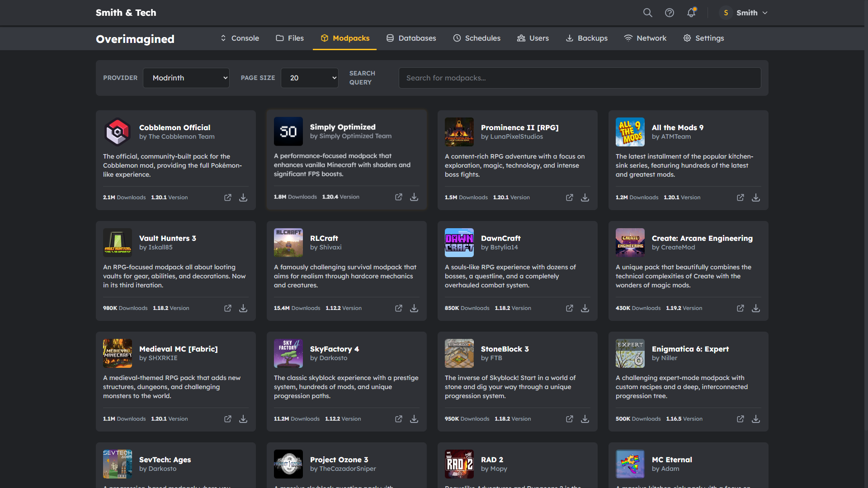Click the Prominence II RPG thumbnail
Image resolution: width=868 pixels, height=488 pixels.
click(459, 132)
